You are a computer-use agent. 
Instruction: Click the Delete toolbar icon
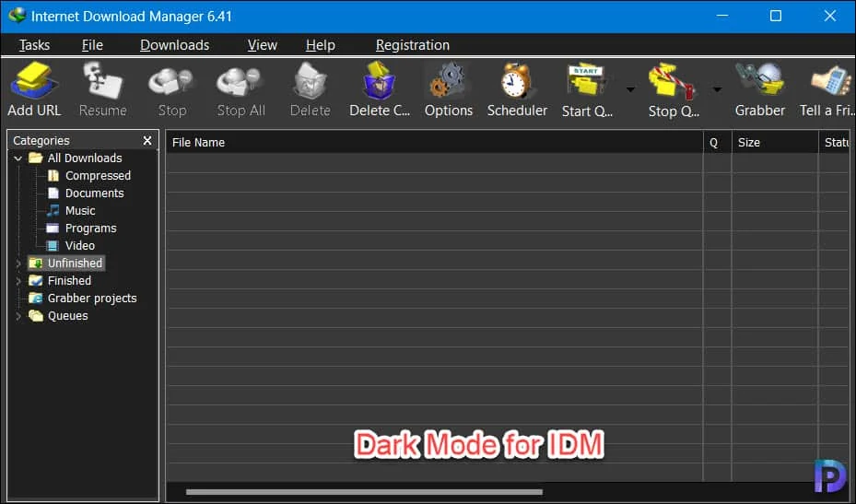tap(310, 81)
